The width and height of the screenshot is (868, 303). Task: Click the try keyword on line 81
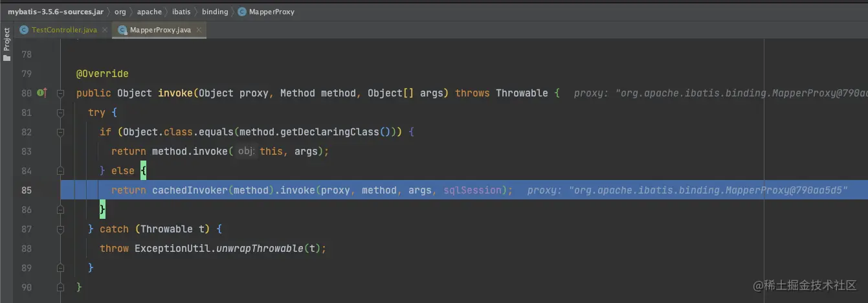point(96,113)
